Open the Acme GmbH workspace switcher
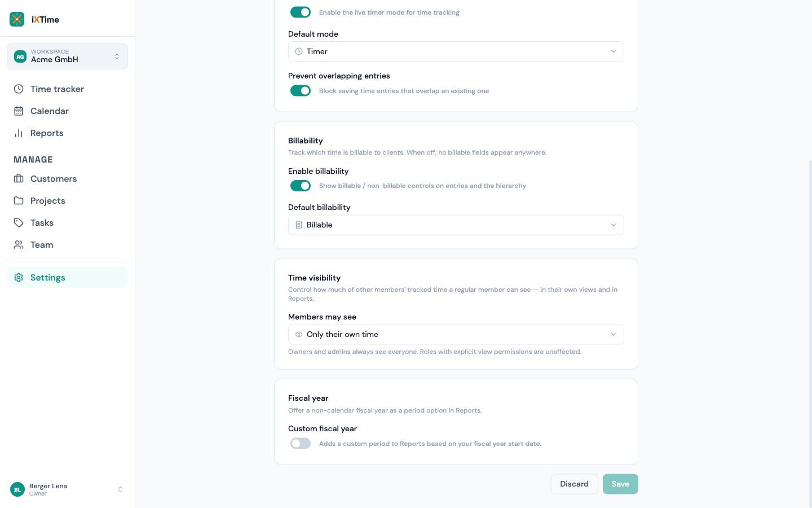Image resolution: width=812 pixels, height=508 pixels. 67,56
